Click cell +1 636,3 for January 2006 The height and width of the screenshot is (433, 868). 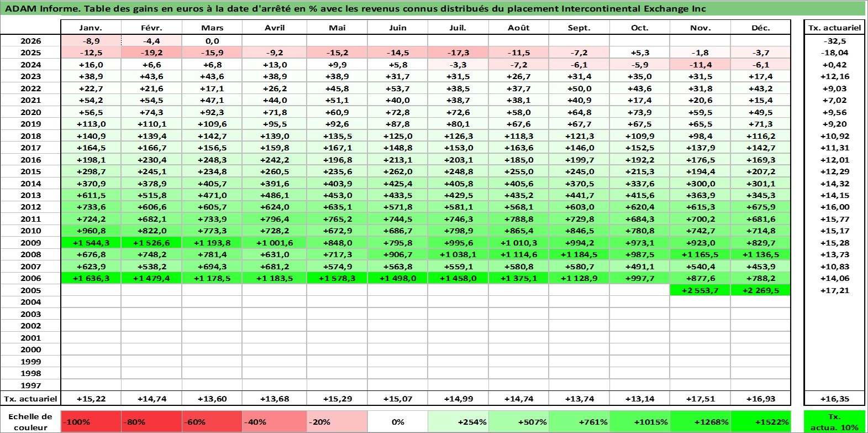(91, 278)
